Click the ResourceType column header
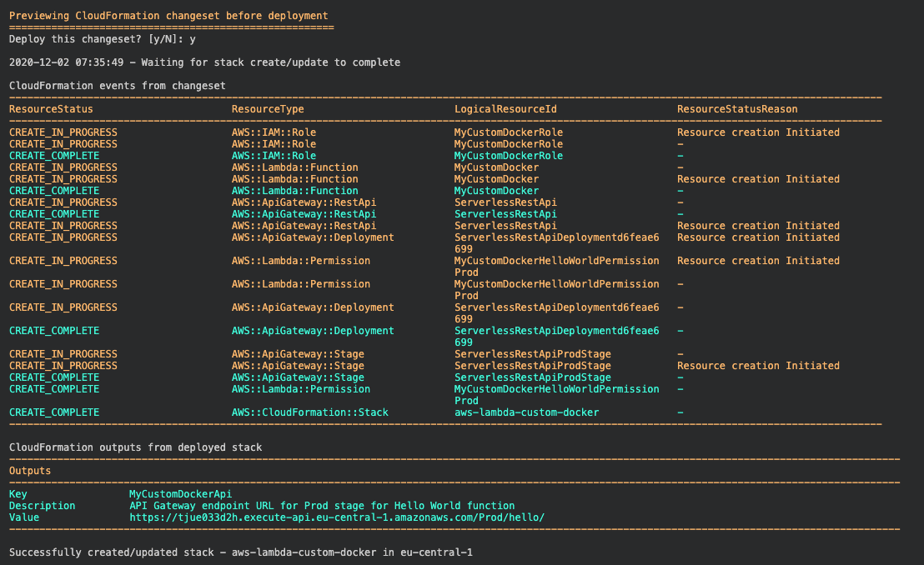924x565 pixels. pos(268,109)
